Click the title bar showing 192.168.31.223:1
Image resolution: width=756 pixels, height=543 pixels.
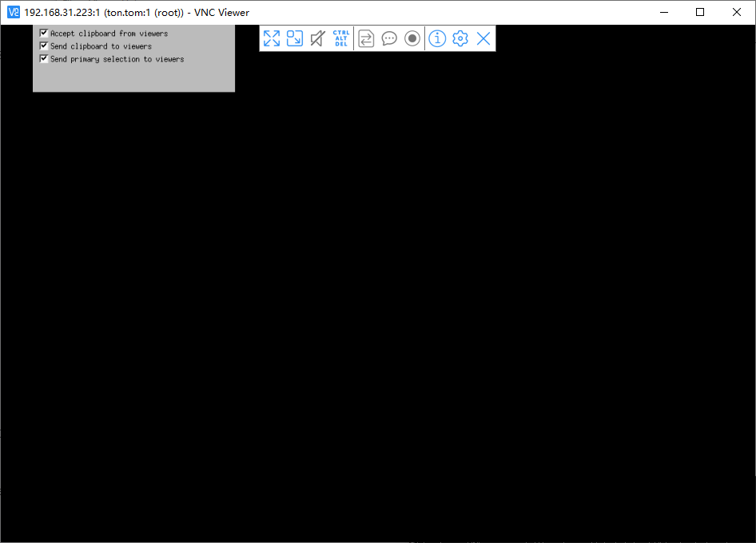click(136, 12)
